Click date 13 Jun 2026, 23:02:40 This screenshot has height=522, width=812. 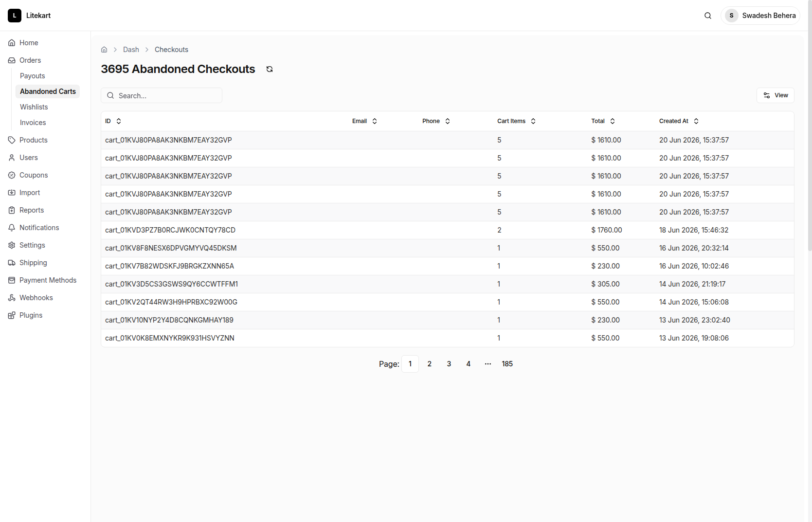tap(695, 320)
